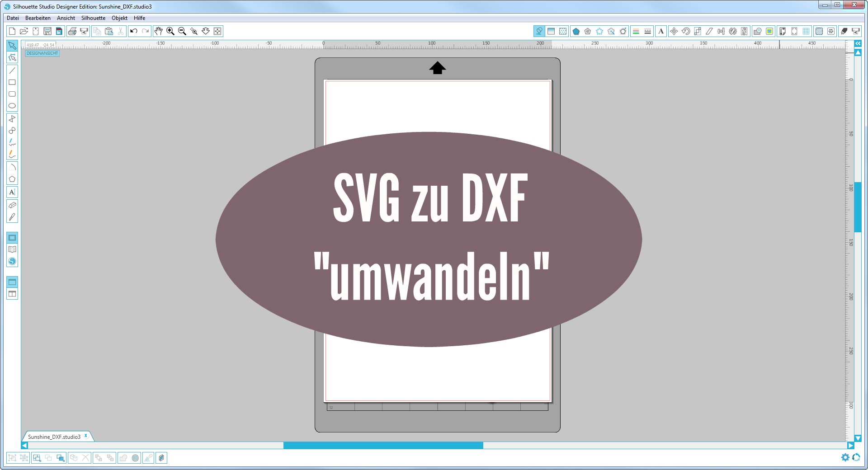Collapse the right ruler panel chevron
The image size is (868, 470).
pyautogui.click(x=858, y=43)
